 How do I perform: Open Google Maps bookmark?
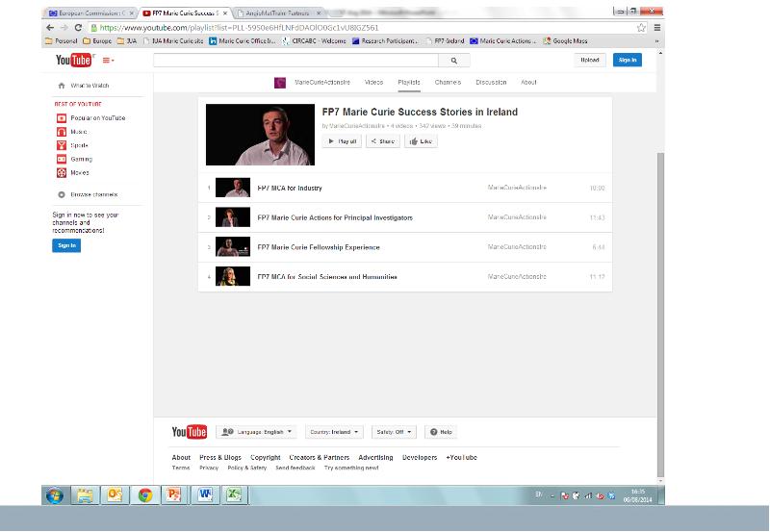coord(565,41)
